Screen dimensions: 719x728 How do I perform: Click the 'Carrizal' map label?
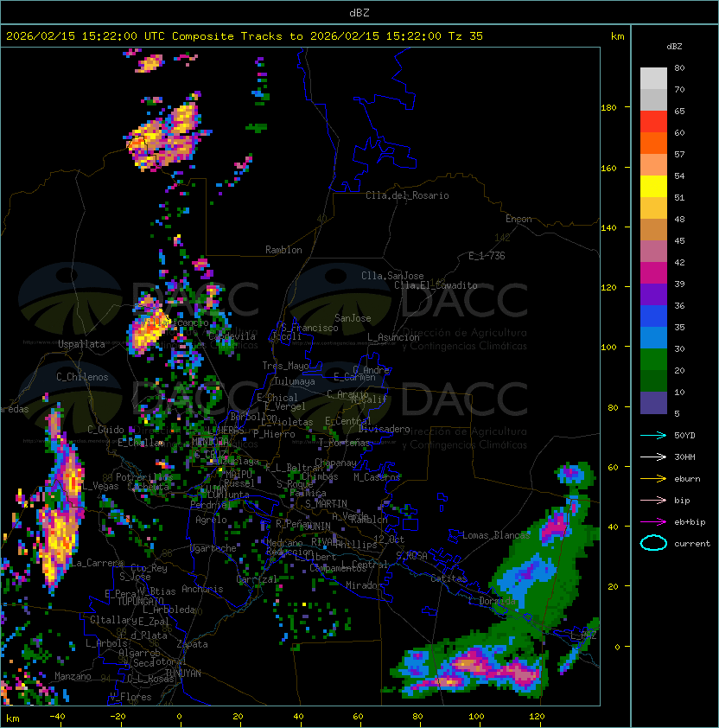click(x=257, y=579)
